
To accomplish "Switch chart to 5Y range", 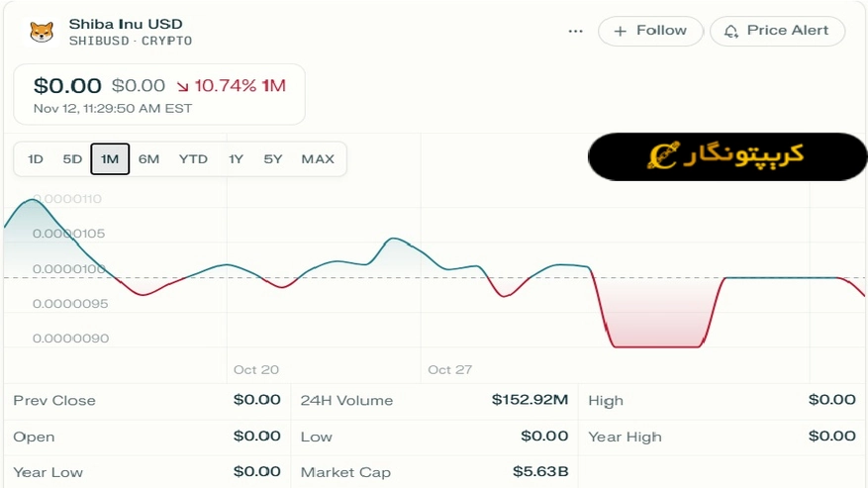I will [x=273, y=159].
